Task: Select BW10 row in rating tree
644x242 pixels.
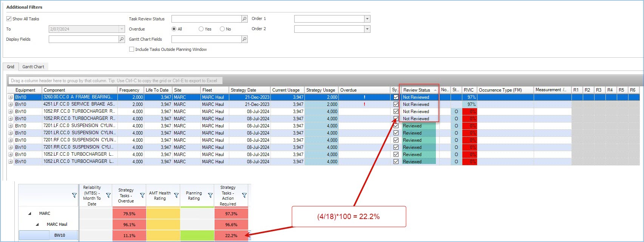Action: pos(48,236)
